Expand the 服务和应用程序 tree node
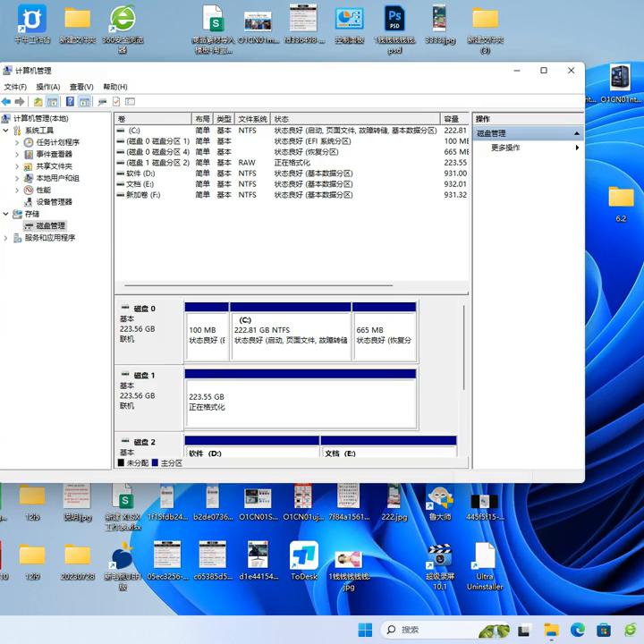Image resolution: width=644 pixels, height=644 pixels. point(6,238)
